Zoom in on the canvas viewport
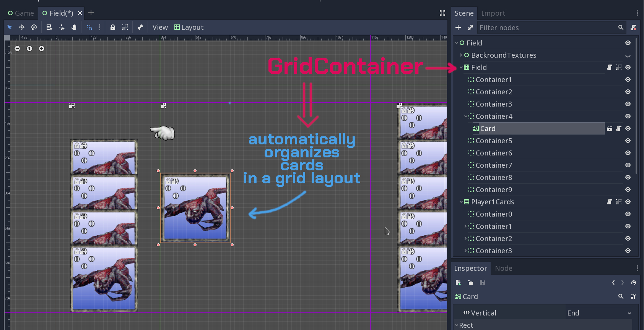644x330 pixels. (42, 49)
